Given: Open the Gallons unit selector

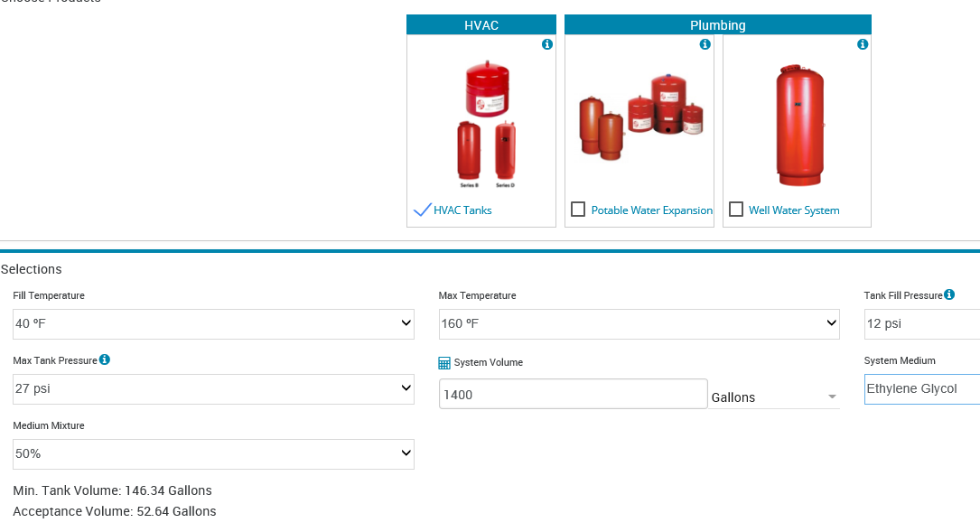Looking at the screenshot, I should click(774, 397).
